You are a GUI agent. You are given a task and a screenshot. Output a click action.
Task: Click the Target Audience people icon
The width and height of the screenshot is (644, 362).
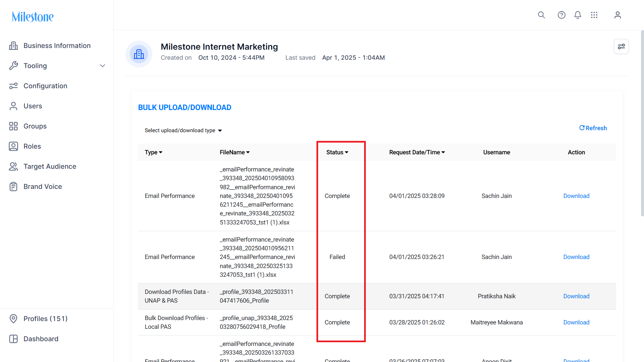pos(13,166)
